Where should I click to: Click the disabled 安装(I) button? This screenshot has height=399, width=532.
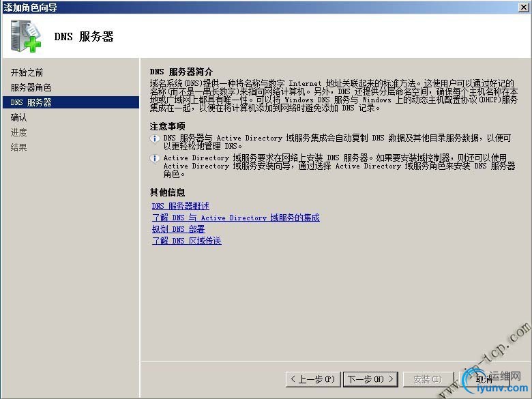click(428, 379)
